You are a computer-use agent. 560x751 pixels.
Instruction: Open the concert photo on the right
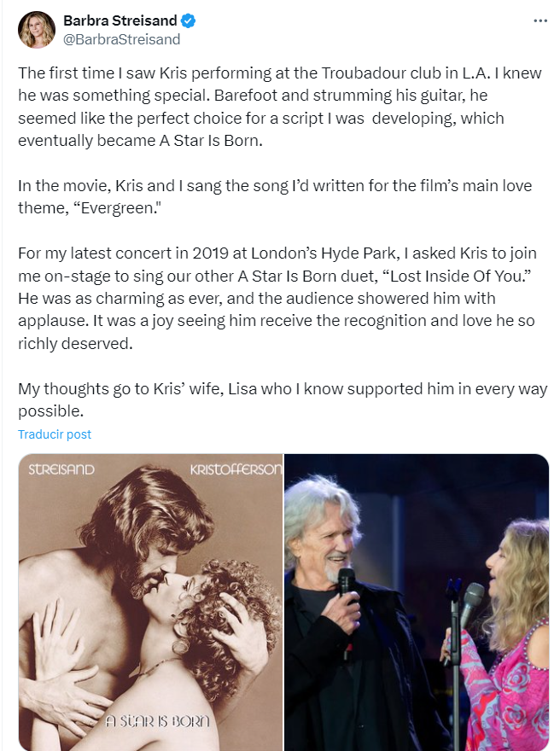point(417,602)
